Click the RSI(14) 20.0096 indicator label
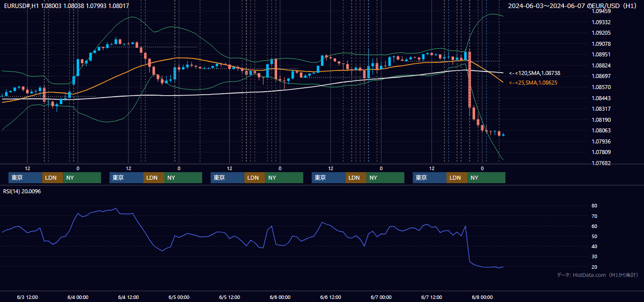 [22, 191]
